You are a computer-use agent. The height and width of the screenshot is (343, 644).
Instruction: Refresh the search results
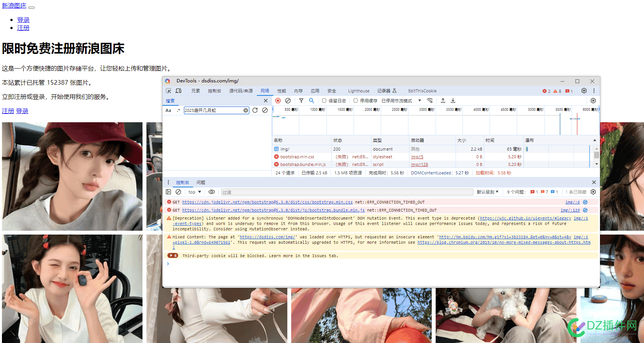(255, 110)
